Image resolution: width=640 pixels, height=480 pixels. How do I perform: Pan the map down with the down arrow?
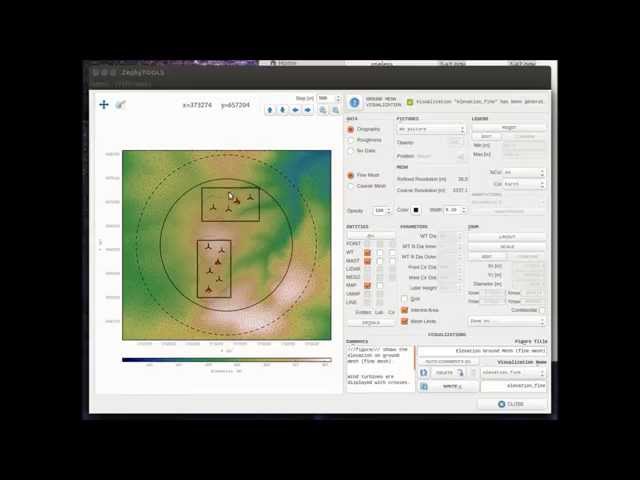(282, 110)
